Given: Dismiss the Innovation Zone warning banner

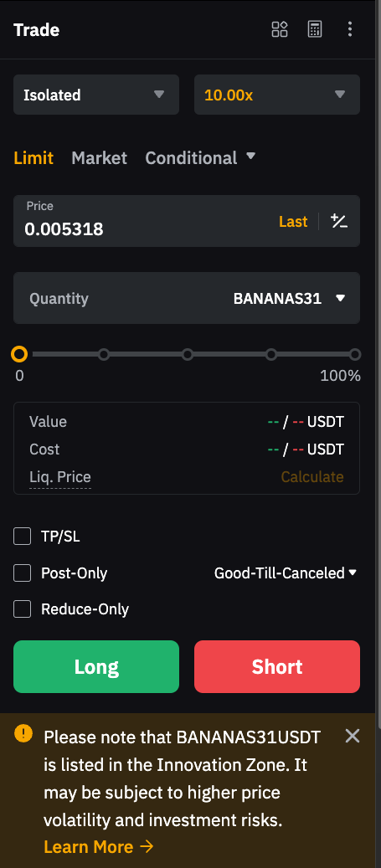Looking at the screenshot, I should click(353, 736).
